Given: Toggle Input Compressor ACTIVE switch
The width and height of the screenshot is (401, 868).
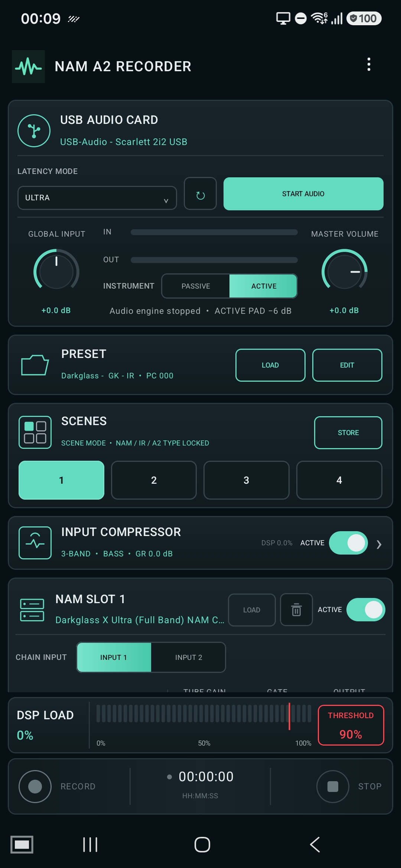Looking at the screenshot, I should (348, 543).
